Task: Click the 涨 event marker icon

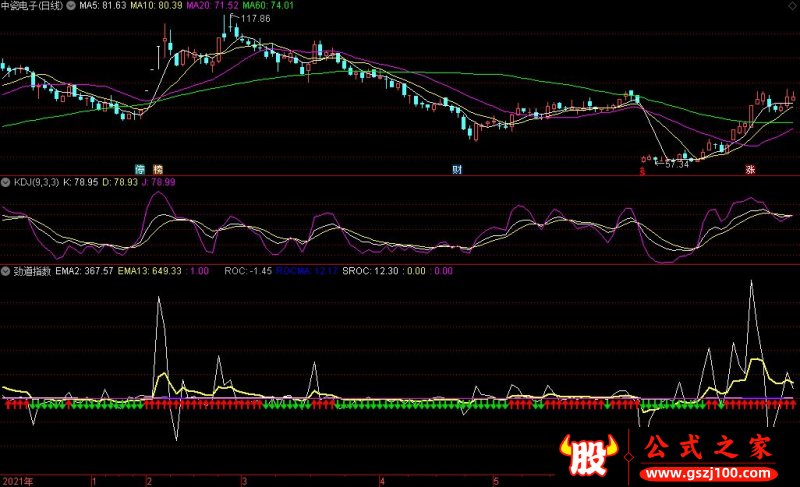Action: click(x=750, y=169)
